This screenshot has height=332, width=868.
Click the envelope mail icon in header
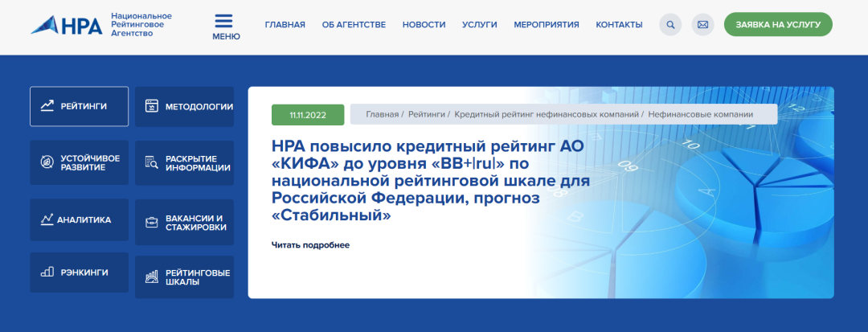[x=702, y=25]
